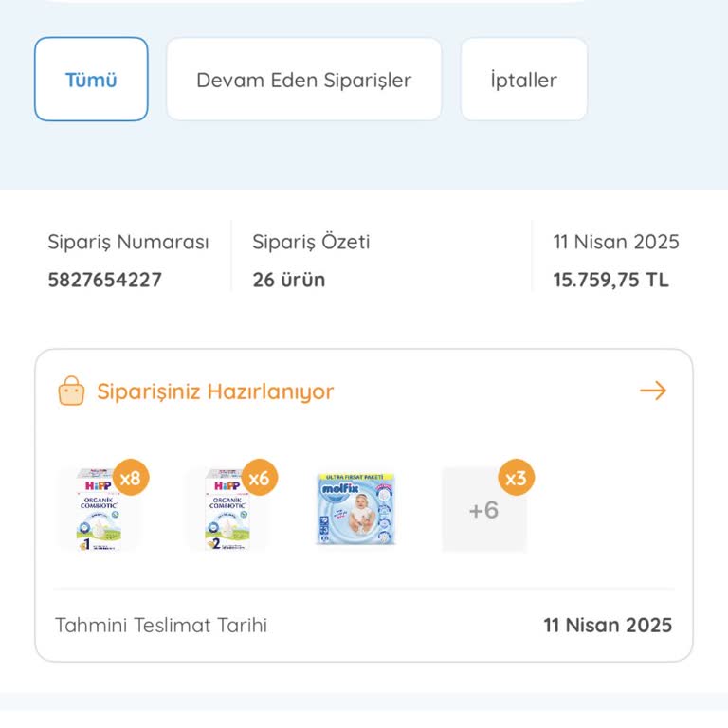The height and width of the screenshot is (728, 728).
Task: Open the İptaller tab
Action: pos(523,80)
